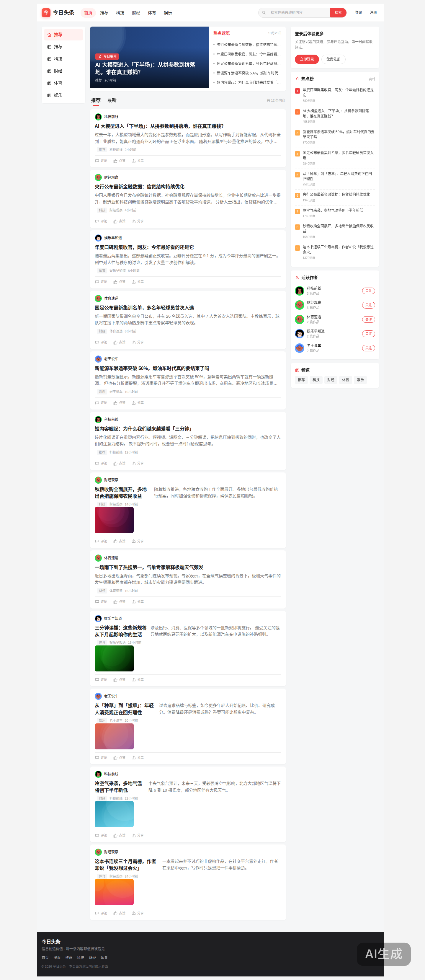Like the 央行公布最新金融数据 article
425x980 pixels.
pos(119,221)
